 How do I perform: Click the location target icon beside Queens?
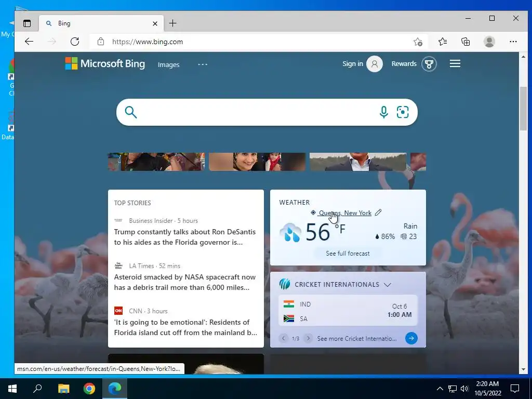313,212
